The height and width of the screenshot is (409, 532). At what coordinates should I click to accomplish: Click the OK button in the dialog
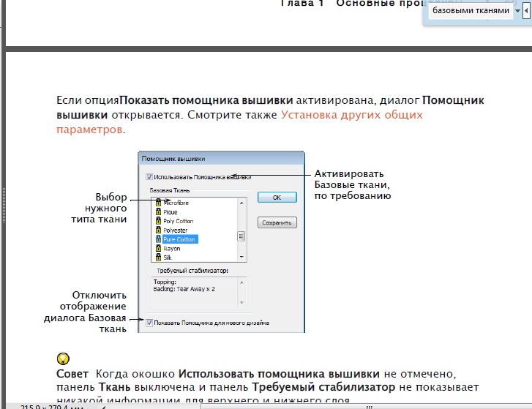click(x=277, y=198)
